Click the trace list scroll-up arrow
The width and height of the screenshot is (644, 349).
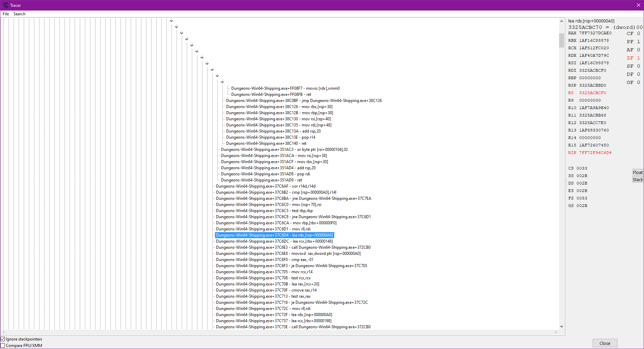pos(561,21)
